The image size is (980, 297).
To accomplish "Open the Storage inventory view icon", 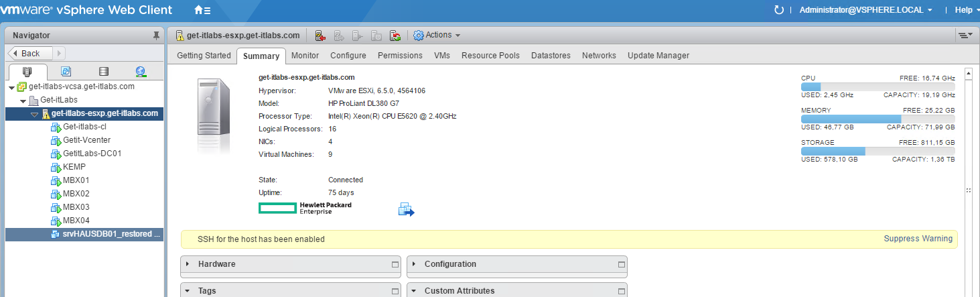I will click(103, 71).
